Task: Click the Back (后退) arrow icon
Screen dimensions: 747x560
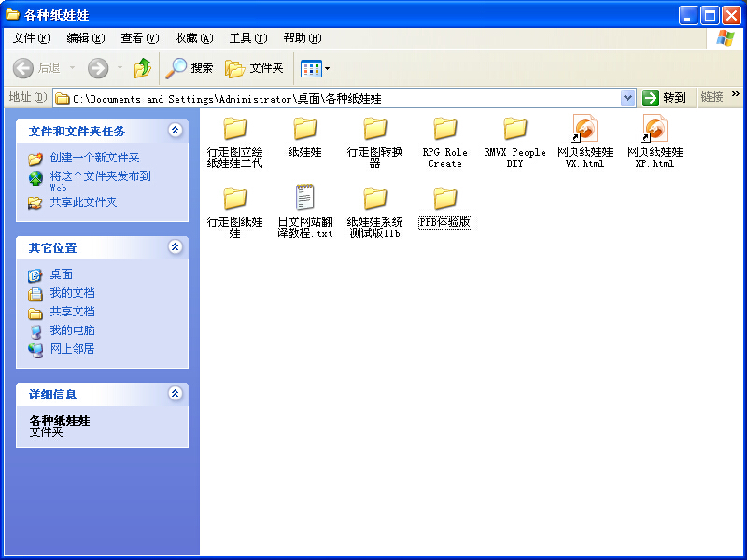Action: pos(22,68)
